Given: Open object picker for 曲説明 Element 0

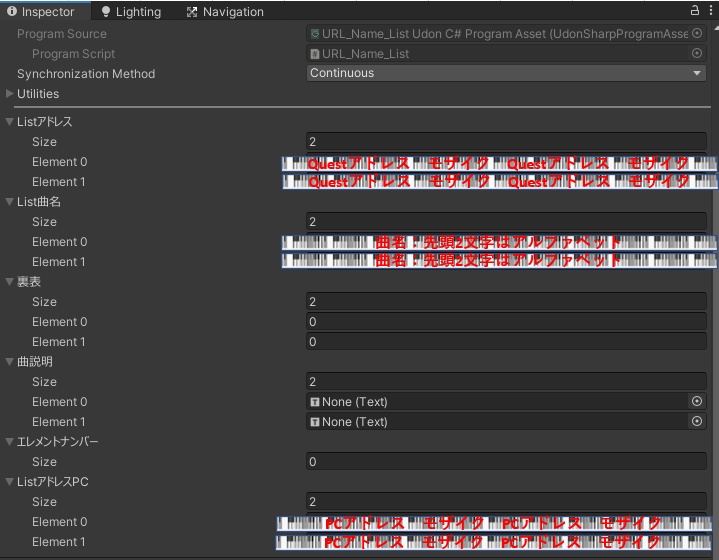Looking at the screenshot, I should coord(697,401).
